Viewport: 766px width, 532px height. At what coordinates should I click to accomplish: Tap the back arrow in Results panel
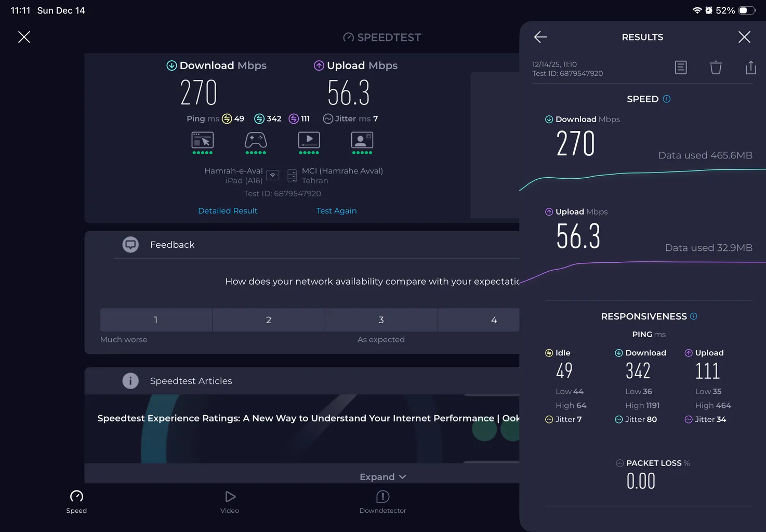click(x=540, y=37)
